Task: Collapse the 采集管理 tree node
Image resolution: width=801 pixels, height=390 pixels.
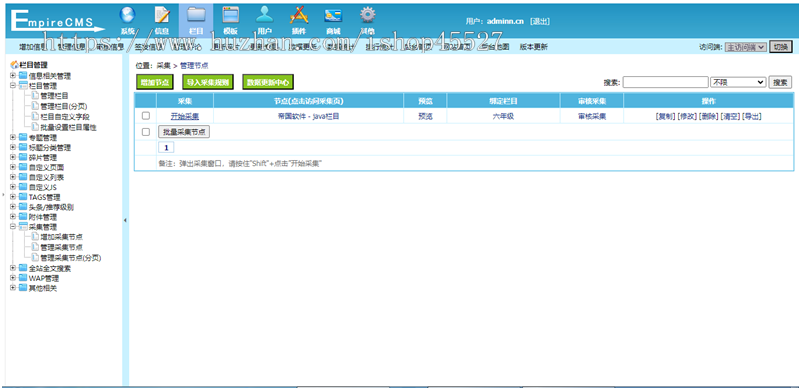Action: click(13, 227)
